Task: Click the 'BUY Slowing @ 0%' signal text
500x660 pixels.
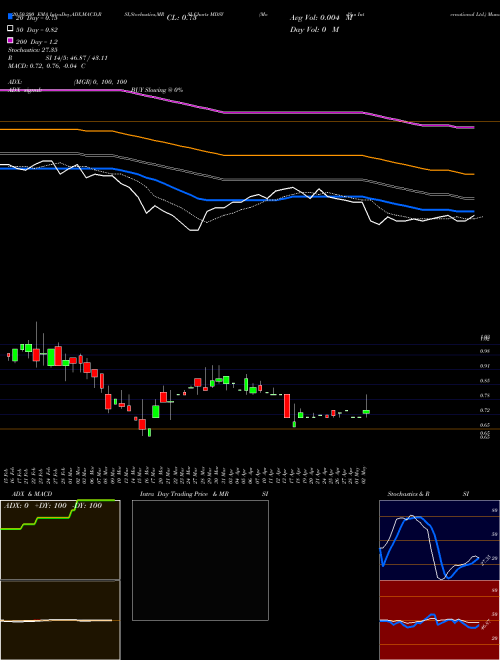Action: coord(157,90)
